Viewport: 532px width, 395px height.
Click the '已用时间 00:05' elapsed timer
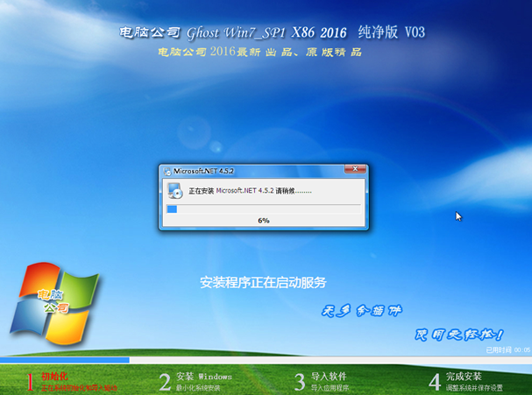(x=508, y=350)
